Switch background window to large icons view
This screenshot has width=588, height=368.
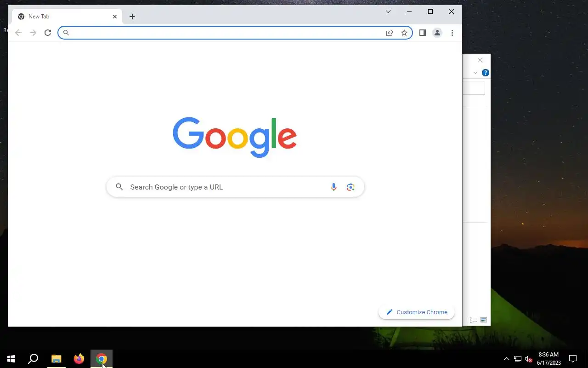tap(484, 320)
